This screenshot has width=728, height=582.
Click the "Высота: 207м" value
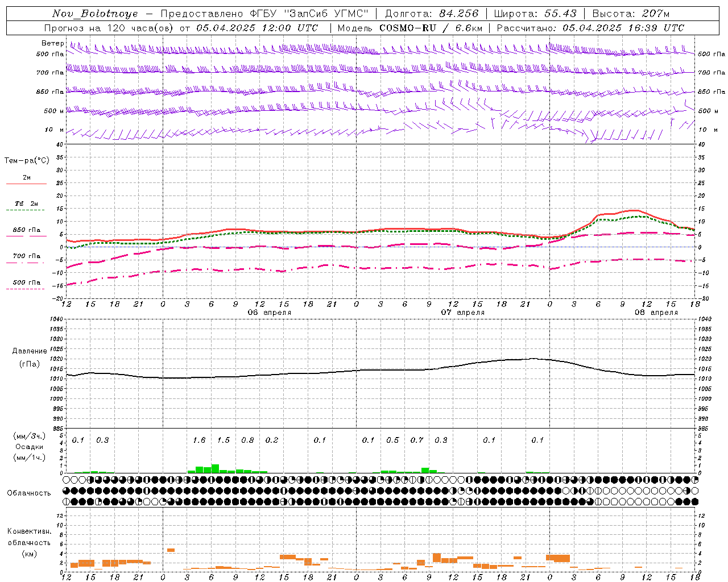point(631,14)
